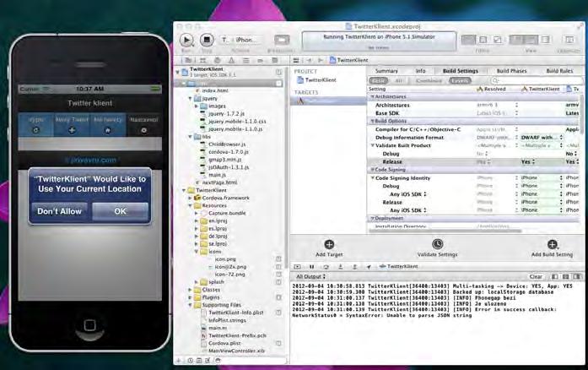Change the Release validate Yes value
The width and height of the screenshot is (588, 370).
pyautogui.click(x=528, y=162)
